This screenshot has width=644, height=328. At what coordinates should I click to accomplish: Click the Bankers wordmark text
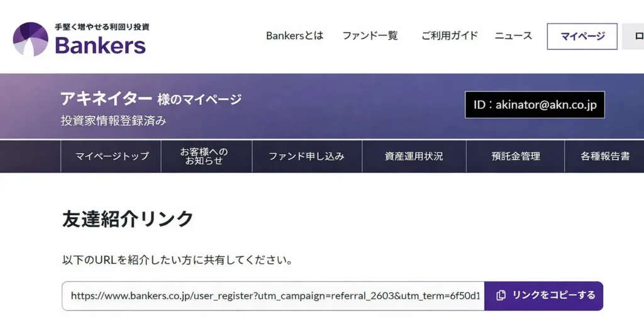101,45
